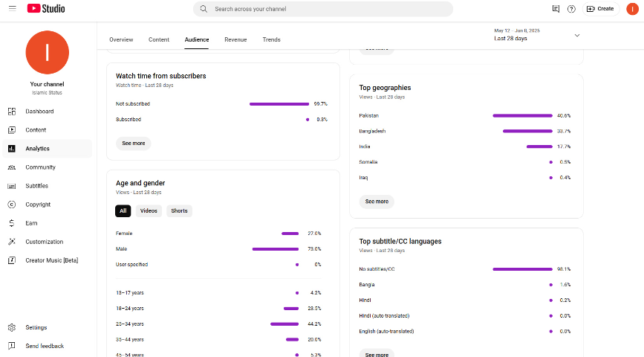
Task: Click the Customization wand icon
Action: pyautogui.click(x=12, y=242)
